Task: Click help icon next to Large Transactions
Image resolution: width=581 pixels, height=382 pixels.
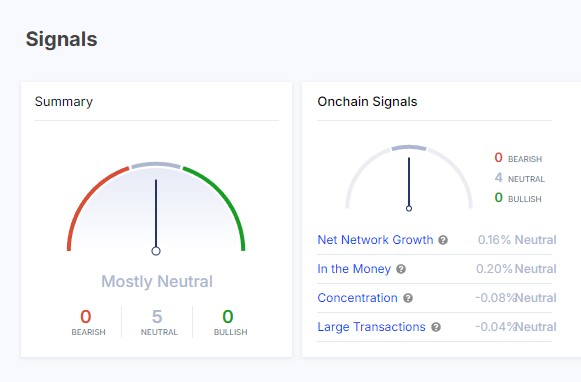Action: [436, 327]
